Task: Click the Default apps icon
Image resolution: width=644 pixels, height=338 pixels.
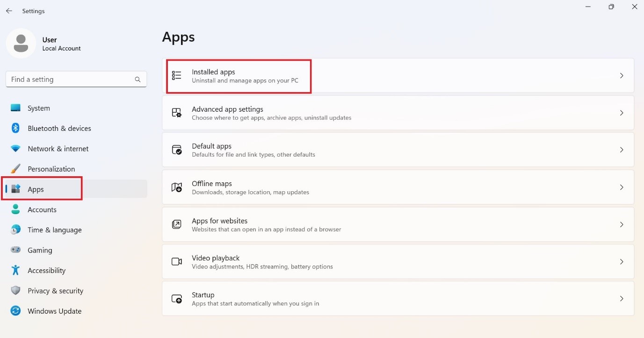Action: pos(176,150)
